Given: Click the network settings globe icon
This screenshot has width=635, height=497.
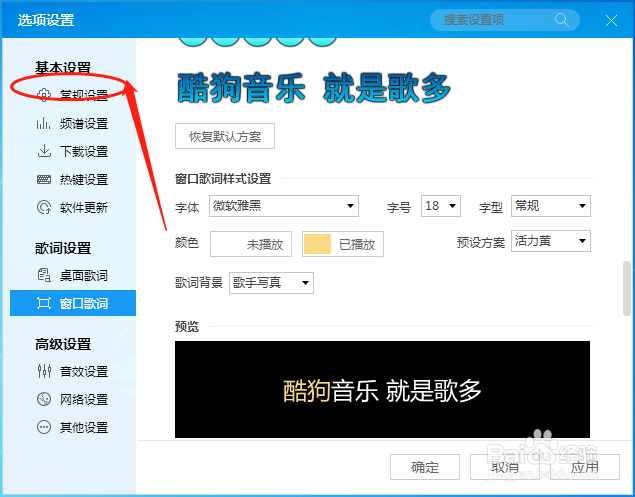Looking at the screenshot, I should click(x=44, y=399).
